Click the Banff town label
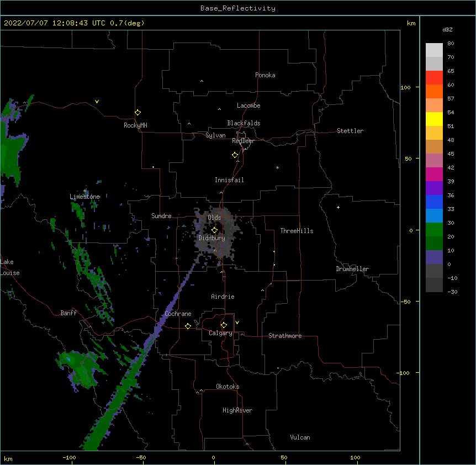The width and height of the screenshot is (476, 465). coord(68,313)
